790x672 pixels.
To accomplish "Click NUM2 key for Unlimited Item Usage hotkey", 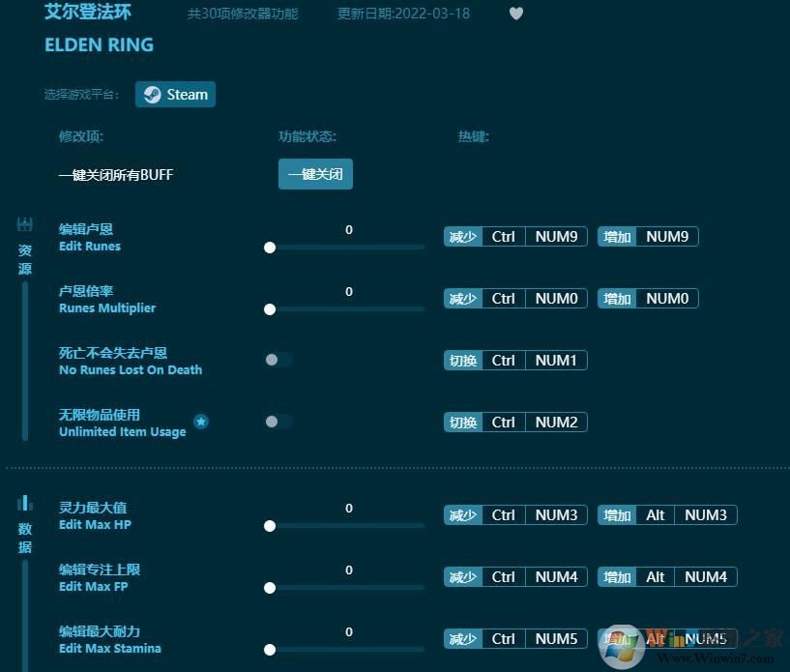I will click(556, 423).
